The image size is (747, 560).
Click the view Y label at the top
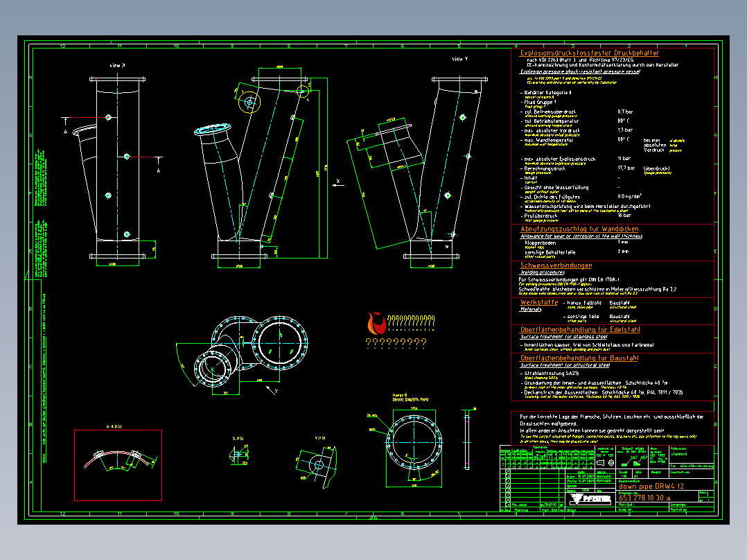click(x=459, y=59)
